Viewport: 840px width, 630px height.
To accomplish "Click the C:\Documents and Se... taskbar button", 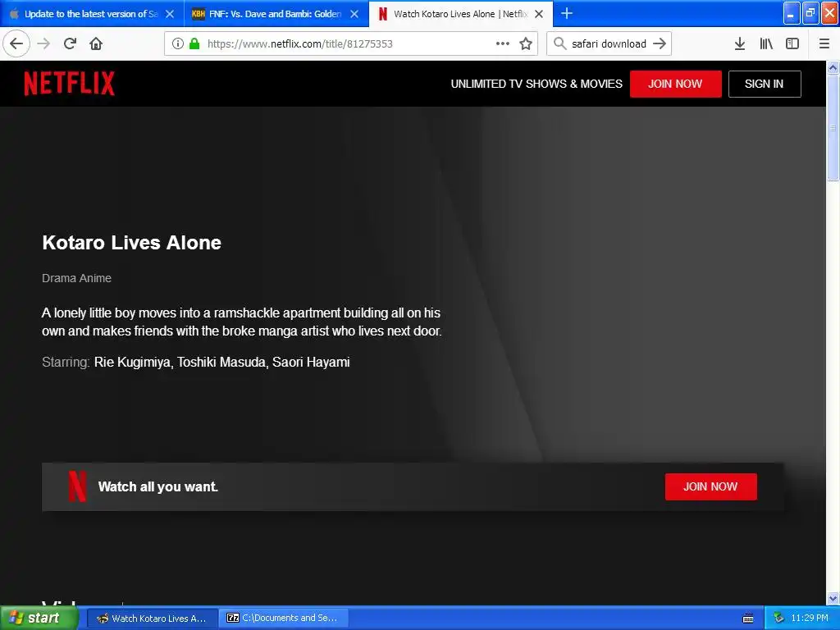I will point(285,619).
